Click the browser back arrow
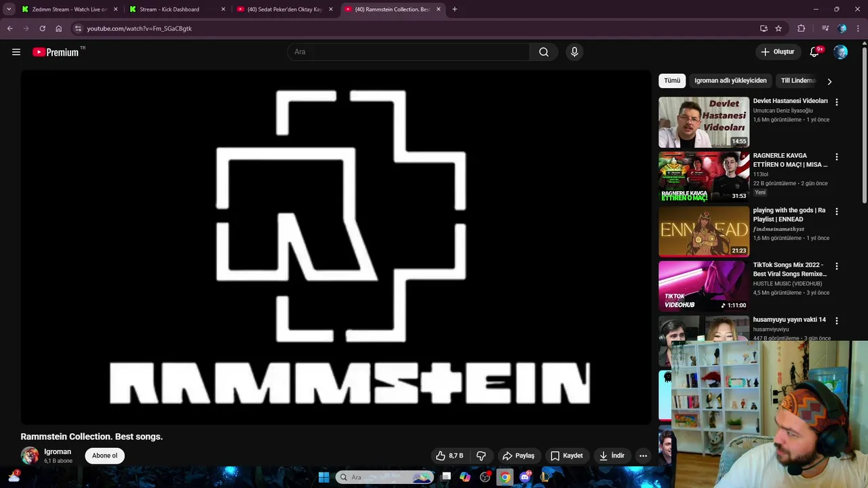The image size is (868, 488). (x=9, y=28)
